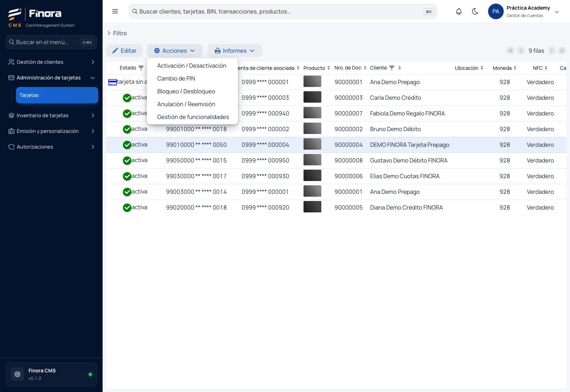Open the Informes dropdown

(235, 51)
